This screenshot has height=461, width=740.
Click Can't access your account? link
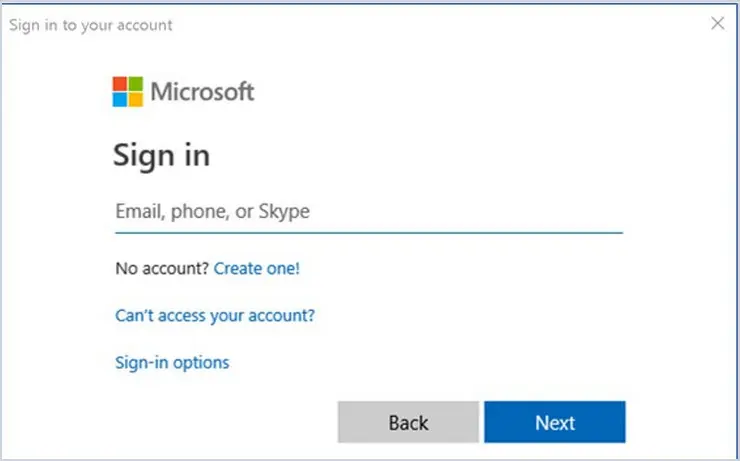[x=215, y=316]
